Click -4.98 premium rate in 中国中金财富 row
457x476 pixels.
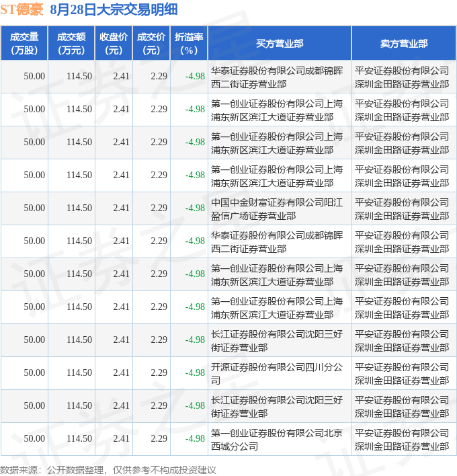coord(195,208)
